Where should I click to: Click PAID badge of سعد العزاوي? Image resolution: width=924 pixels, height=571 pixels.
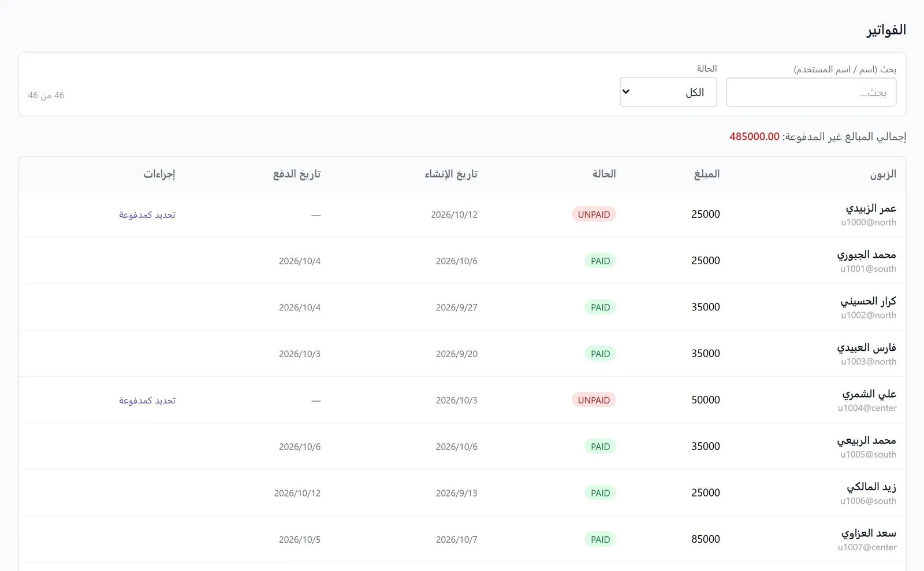(600, 539)
